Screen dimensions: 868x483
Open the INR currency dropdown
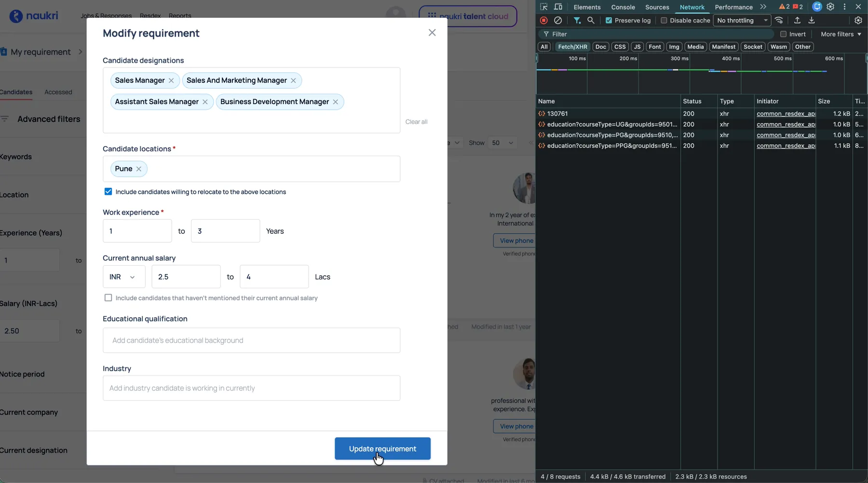(x=123, y=277)
